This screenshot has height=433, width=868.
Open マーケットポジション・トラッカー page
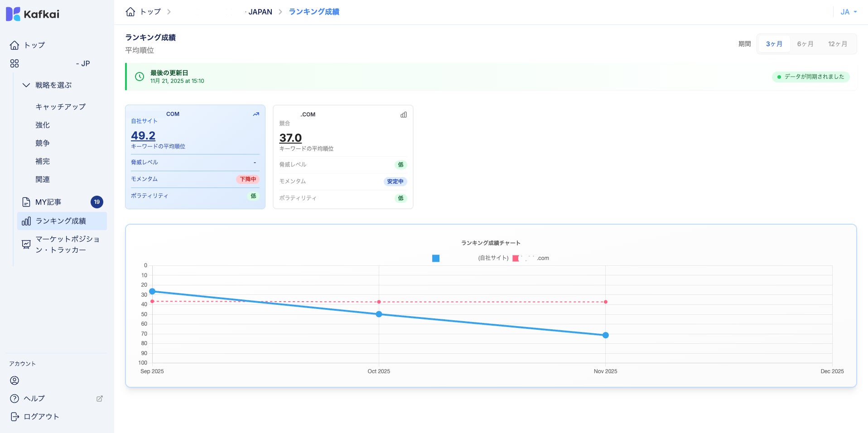coord(68,245)
